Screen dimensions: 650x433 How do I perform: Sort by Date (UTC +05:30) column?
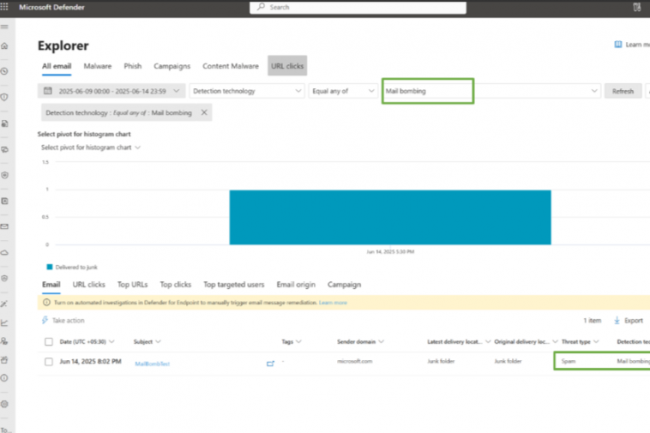click(87, 342)
